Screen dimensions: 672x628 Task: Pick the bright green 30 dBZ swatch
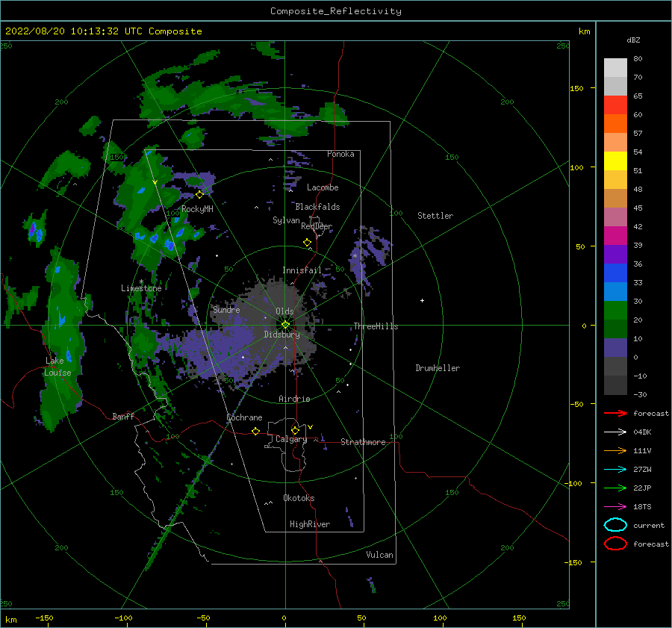click(x=615, y=310)
